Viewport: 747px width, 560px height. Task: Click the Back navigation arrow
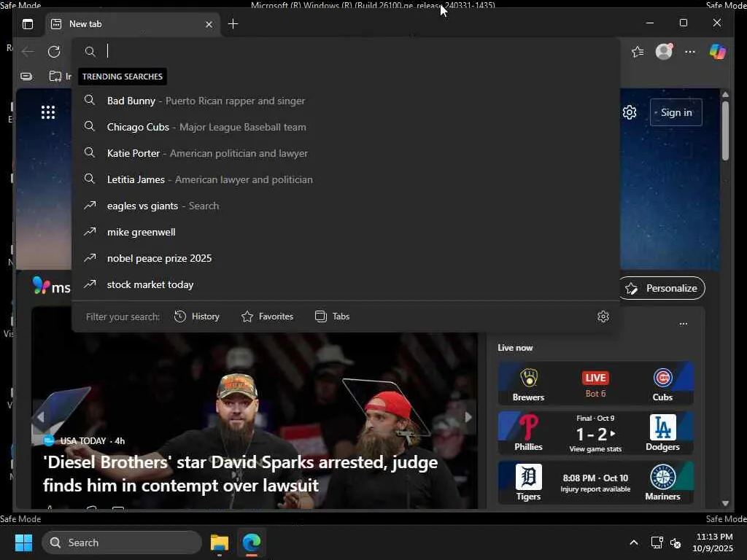28,52
